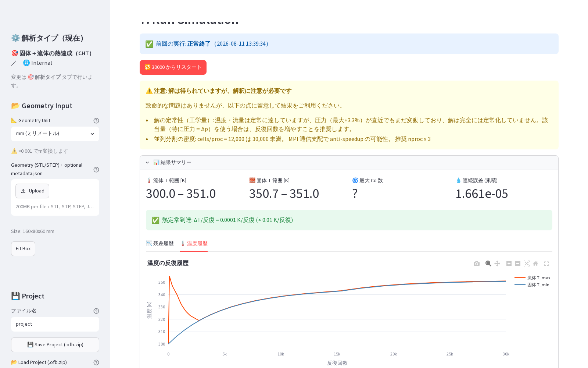Click the ×0.001 でm変換します note

pos(40,151)
